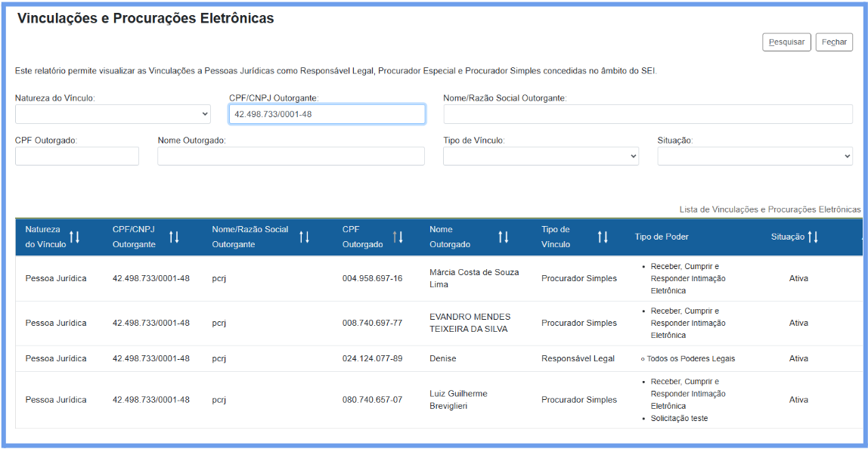Sort descending by Situação column
868x449 pixels.
(x=816, y=237)
